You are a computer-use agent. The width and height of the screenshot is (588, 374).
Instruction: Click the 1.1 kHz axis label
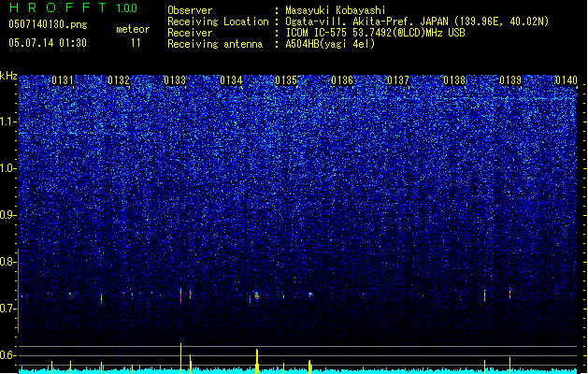tap(7, 122)
